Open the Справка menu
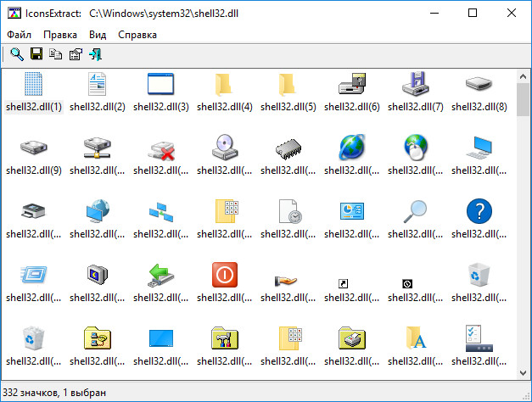532x402 pixels. pos(137,35)
